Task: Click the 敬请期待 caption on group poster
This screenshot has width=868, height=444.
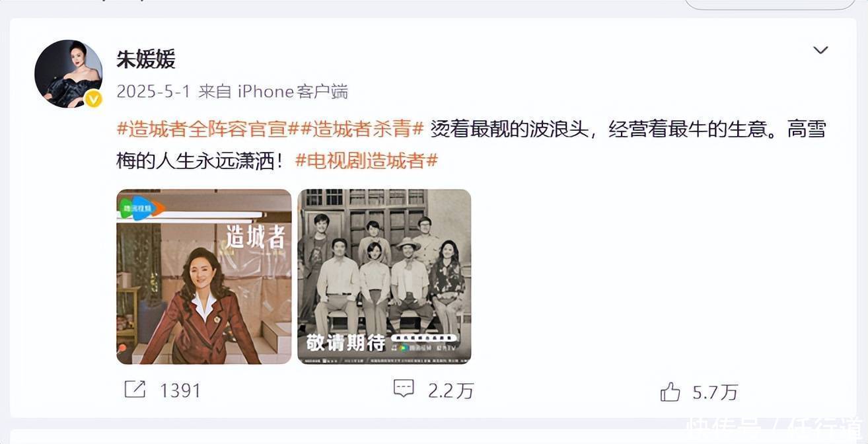Action: (345, 343)
